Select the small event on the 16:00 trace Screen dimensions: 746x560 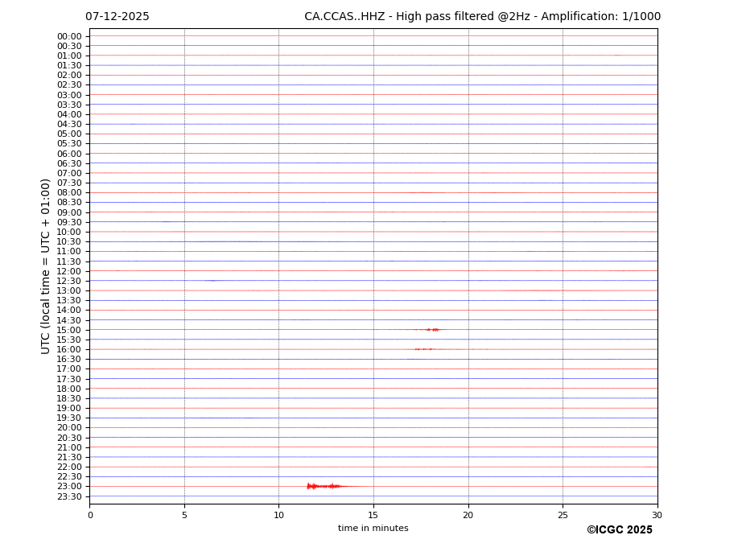tap(423, 349)
